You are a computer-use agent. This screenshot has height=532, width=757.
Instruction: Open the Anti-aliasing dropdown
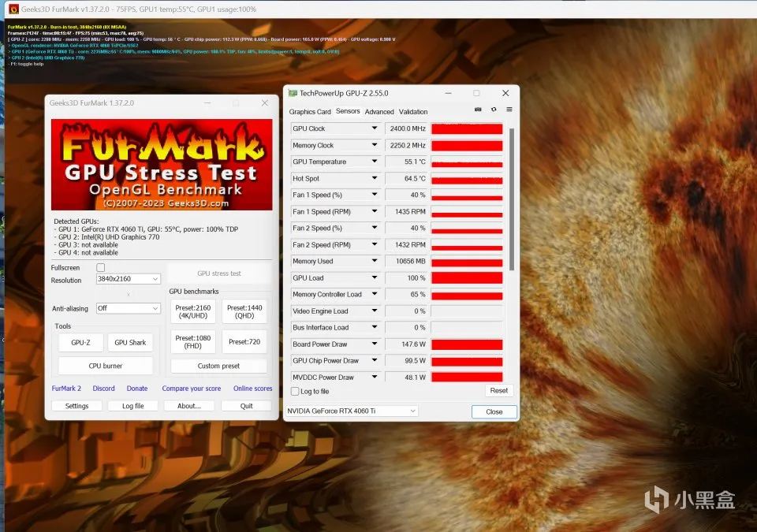(128, 308)
